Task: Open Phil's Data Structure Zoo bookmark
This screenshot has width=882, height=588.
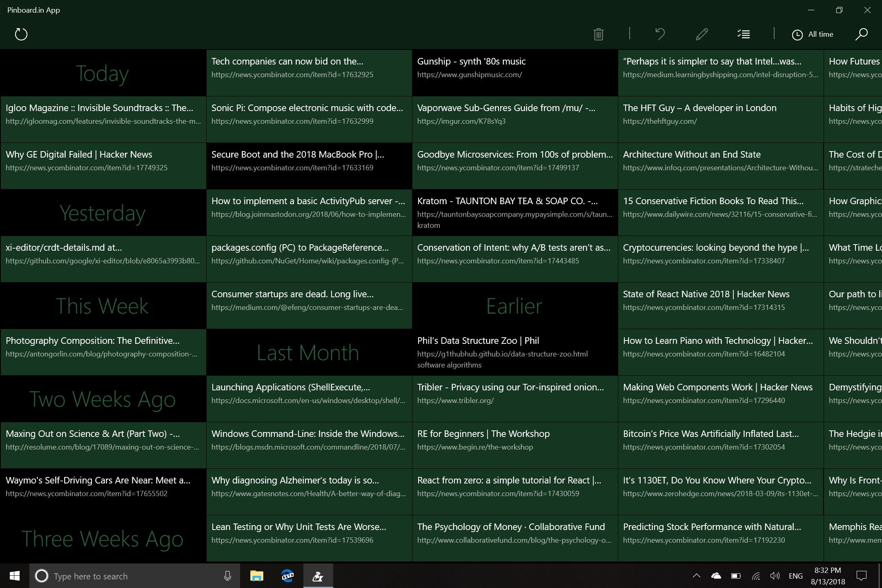Action: tap(514, 352)
